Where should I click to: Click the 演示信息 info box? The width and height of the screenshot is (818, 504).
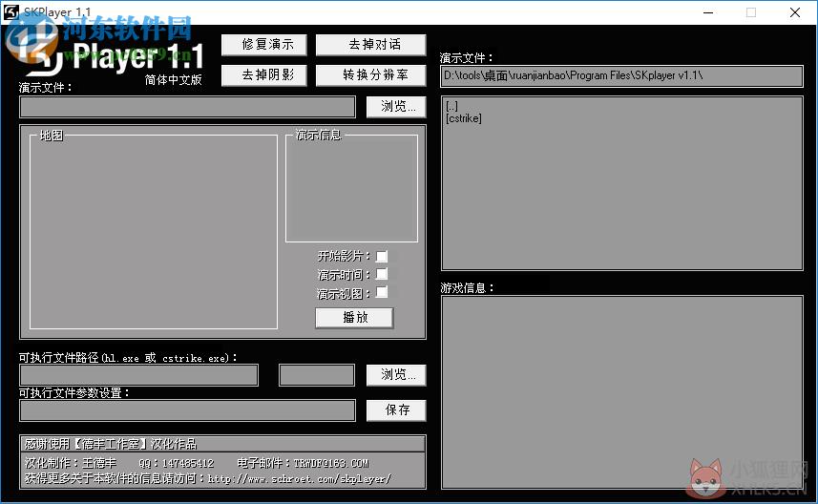351,189
